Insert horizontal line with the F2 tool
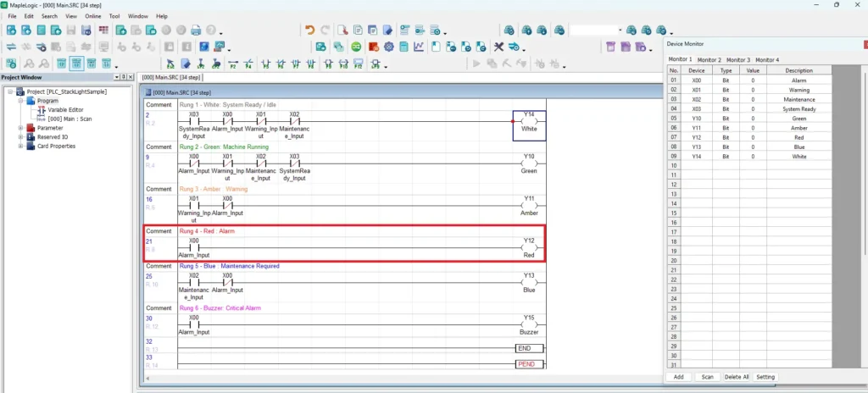 coord(233,64)
